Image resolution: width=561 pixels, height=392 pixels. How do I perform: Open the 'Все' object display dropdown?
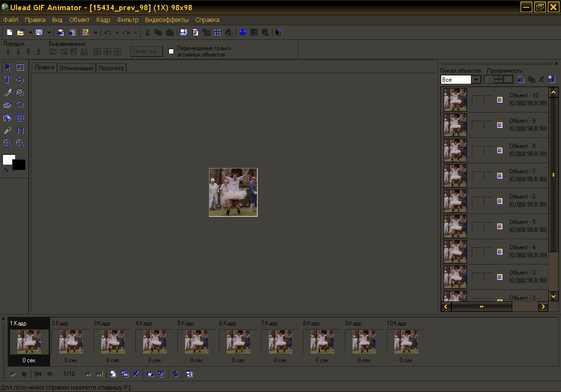coord(476,80)
